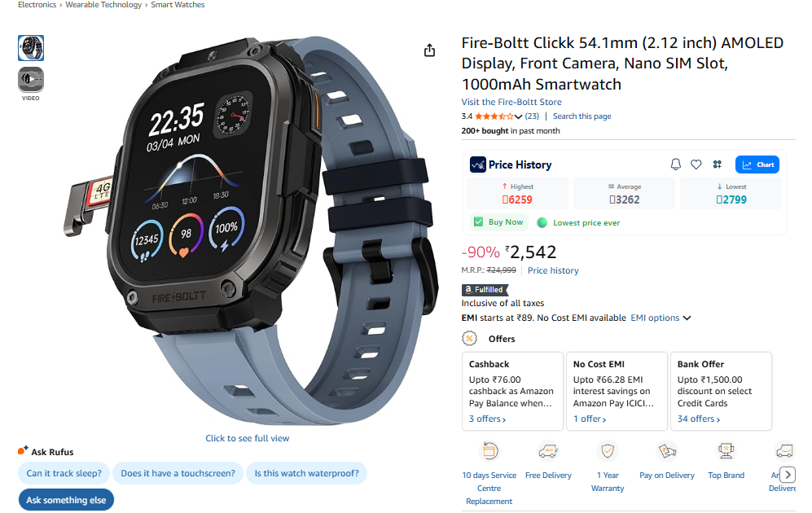Click the share icon above product image
Image resolution: width=812 pixels, height=513 pixels.
429,50
